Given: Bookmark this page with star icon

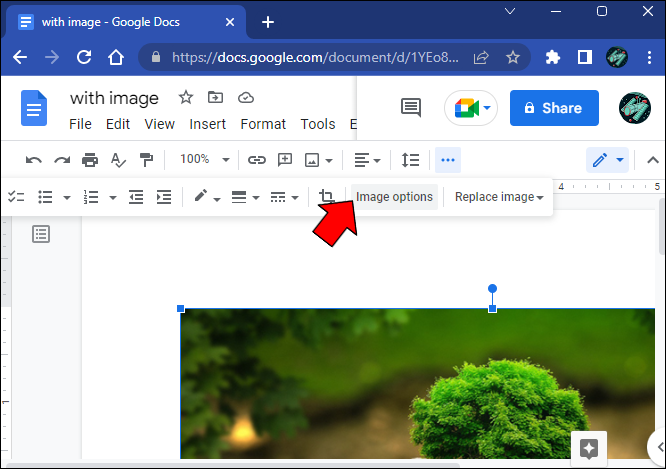Looking at the screenshot, I should [513, 57].
